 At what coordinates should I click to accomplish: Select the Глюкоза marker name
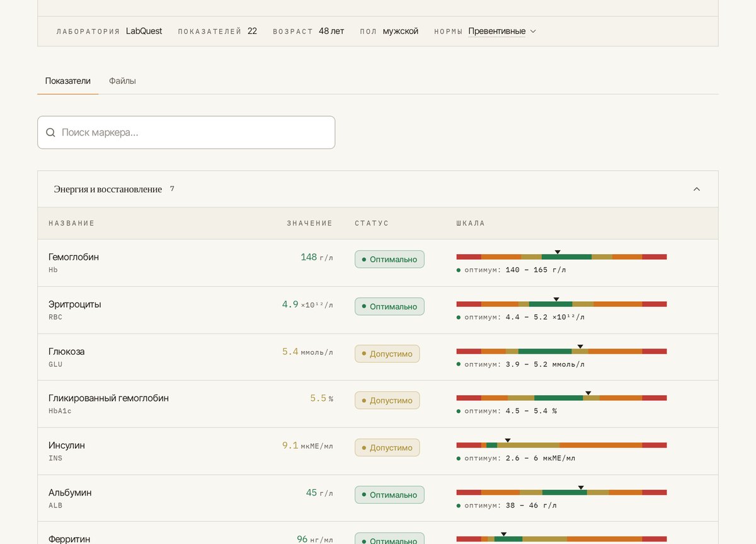coord(67,351)
